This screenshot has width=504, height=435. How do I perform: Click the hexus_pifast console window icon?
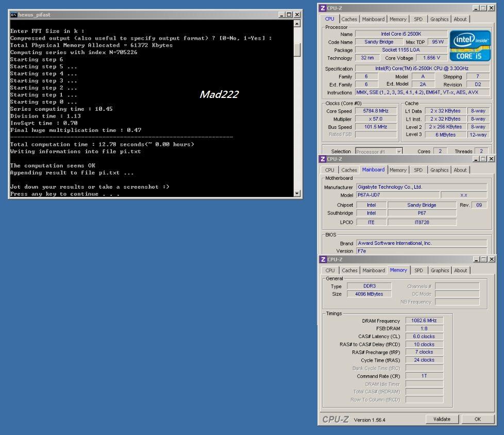pyautogui.click(x=13, y=15)
